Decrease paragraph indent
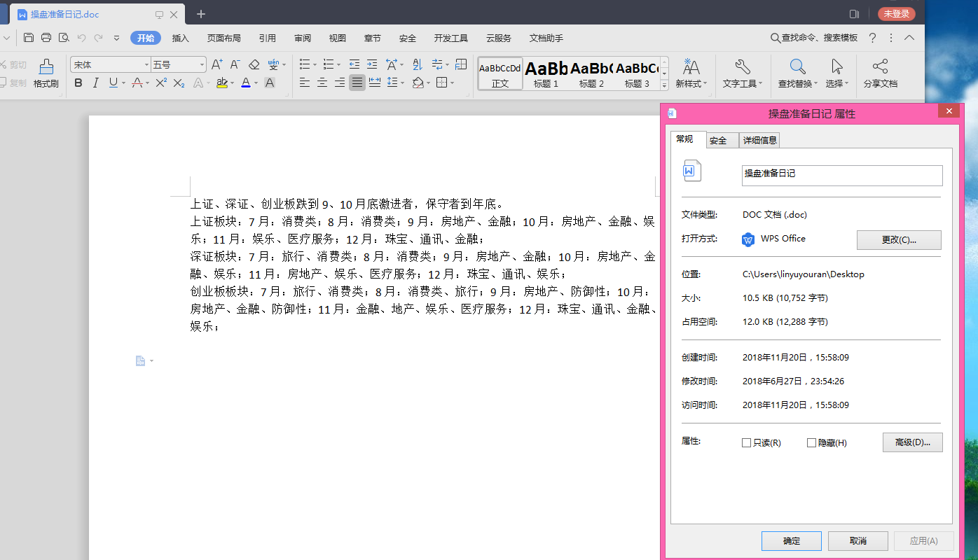978x560 pixels. click(x=354, y=64)
